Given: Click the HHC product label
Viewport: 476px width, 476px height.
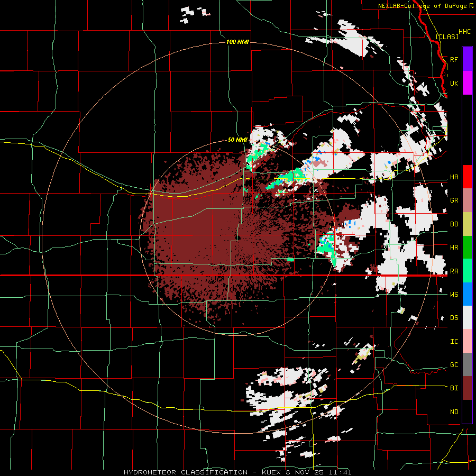Looking at the screenshot, I should (x=464, y=32).
